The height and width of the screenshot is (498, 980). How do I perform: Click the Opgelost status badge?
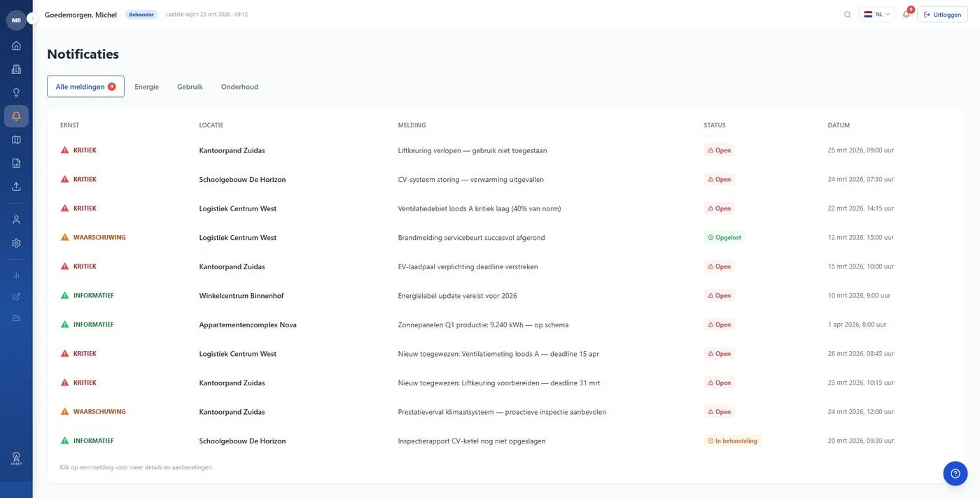pyautogui.click(x=724, y=238)
